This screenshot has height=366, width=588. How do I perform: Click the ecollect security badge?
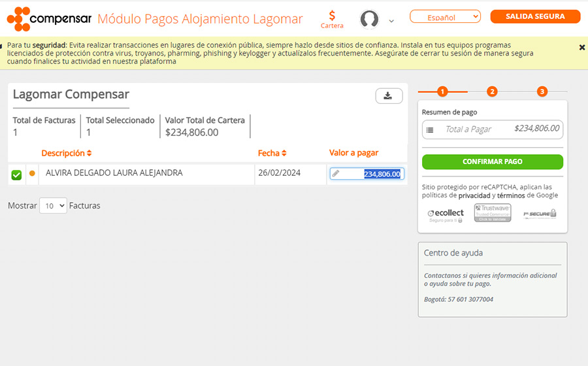pos(446,214)
